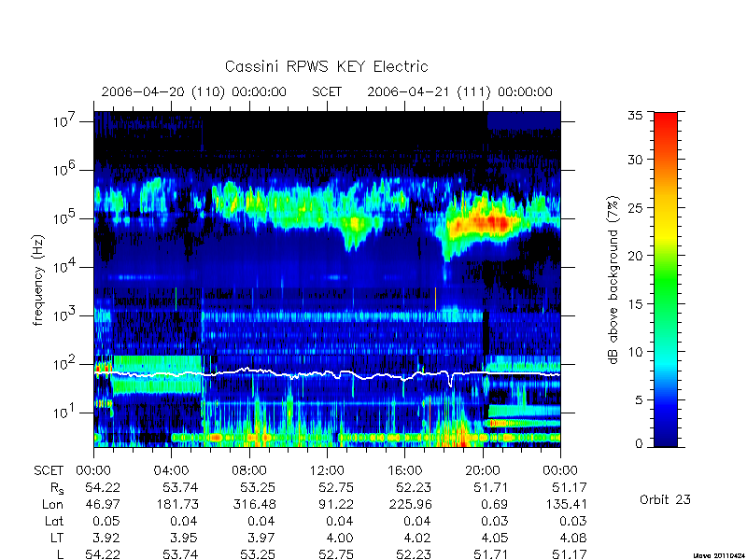Click the "dB above background (7%)" colorbar label

pos(613,280)
